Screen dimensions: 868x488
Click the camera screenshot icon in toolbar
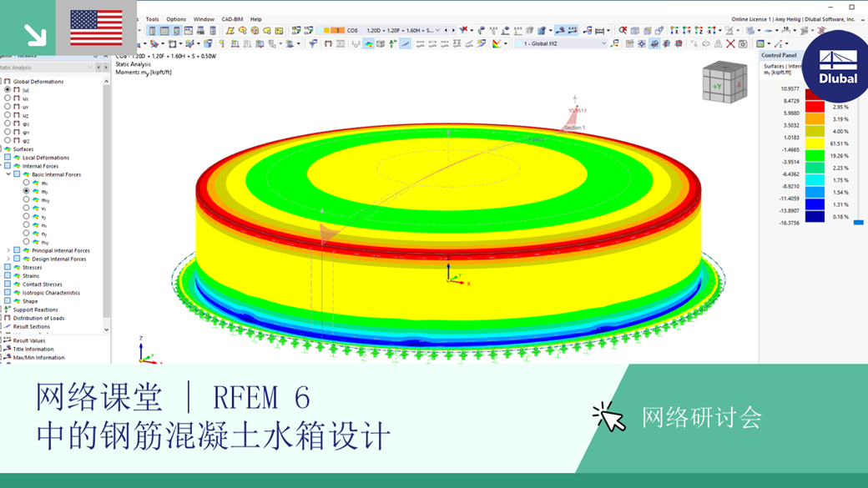click(743, 43)
